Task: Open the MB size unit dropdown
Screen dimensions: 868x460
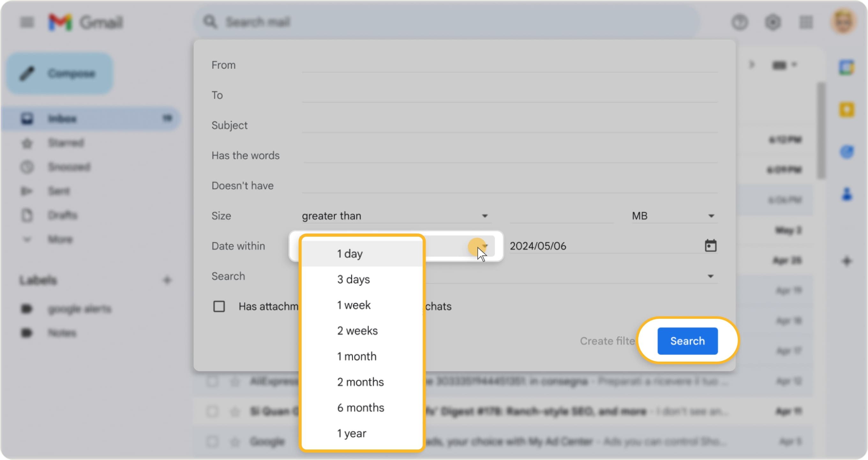Action: point(673,216)
